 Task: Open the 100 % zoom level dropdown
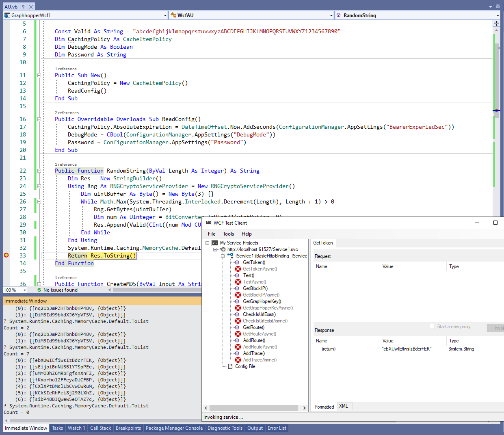tap(25, 290)
